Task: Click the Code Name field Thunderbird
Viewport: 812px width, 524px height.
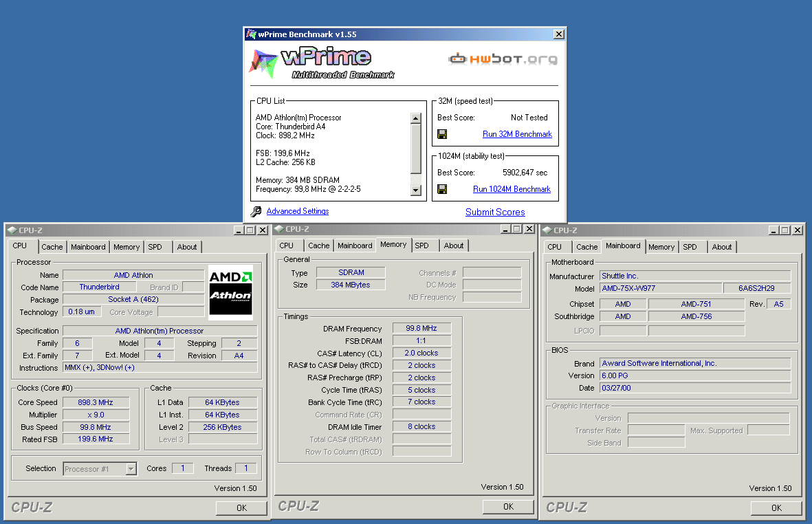Action: coord(100,287)
